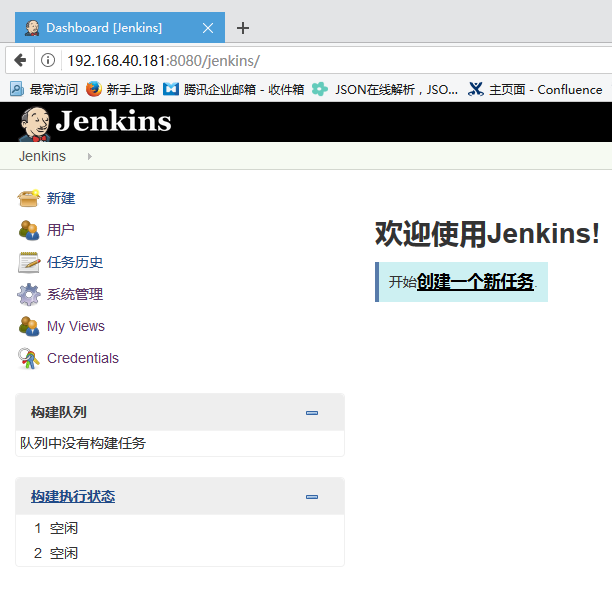612x604 pixels.
Task: Click the Jenkins favicon on the tab
Action: (x=32, y=28)
